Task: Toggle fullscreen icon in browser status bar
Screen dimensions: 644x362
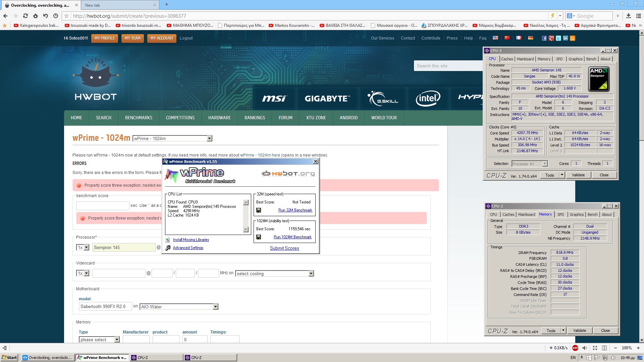Action: 595,348
